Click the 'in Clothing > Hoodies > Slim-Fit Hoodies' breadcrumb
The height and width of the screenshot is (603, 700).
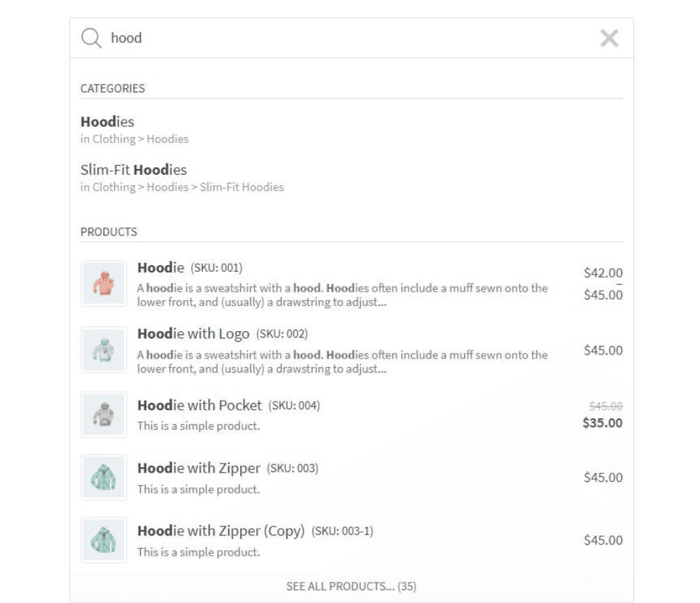[x=182, y=187]
